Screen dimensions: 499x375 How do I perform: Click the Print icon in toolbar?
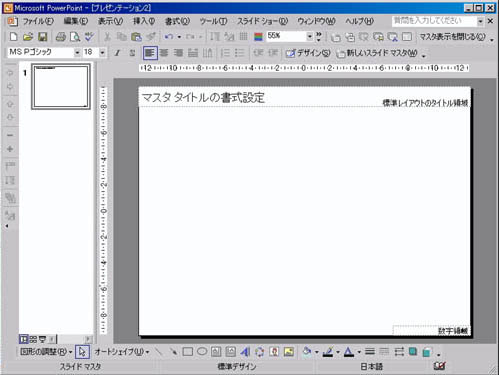coord(60,37)
